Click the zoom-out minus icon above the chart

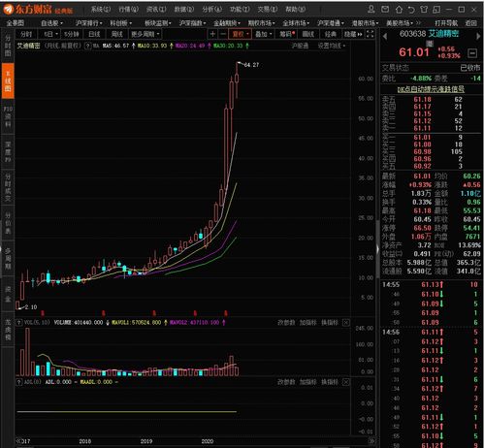(223, 34)
